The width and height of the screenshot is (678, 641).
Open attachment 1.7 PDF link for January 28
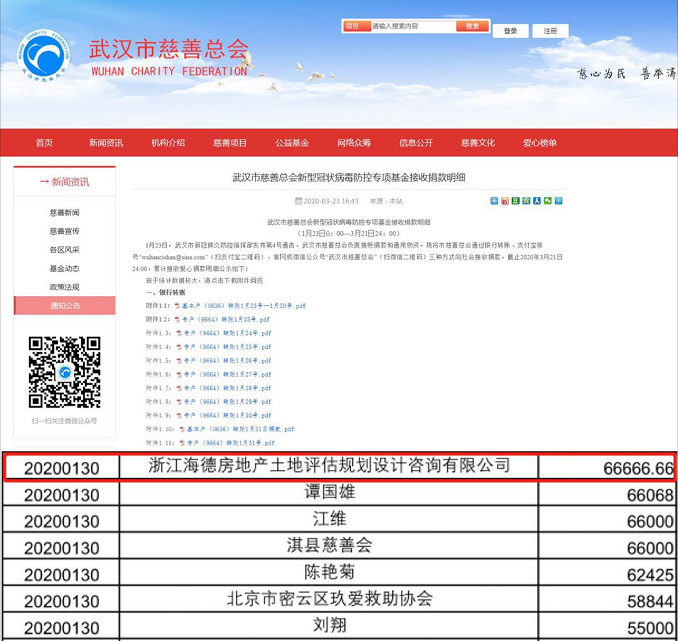[226, 388]
